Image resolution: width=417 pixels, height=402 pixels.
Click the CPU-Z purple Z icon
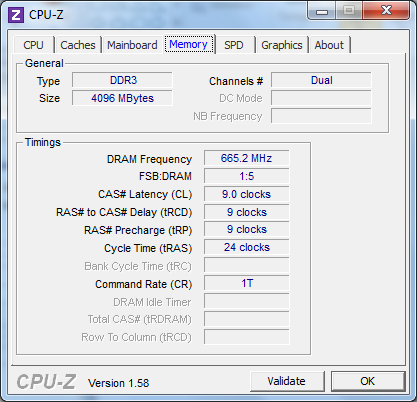pos(16,15)
